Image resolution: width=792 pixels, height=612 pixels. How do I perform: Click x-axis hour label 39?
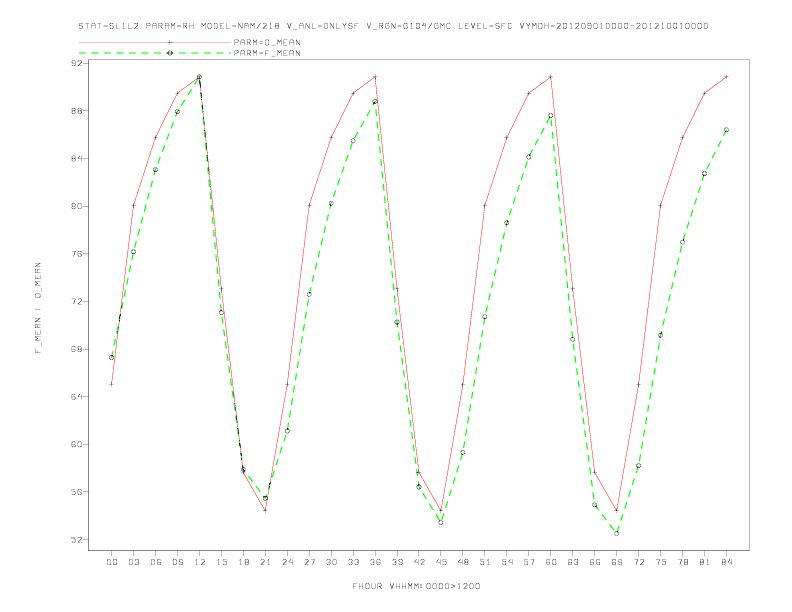click(397, 562)
